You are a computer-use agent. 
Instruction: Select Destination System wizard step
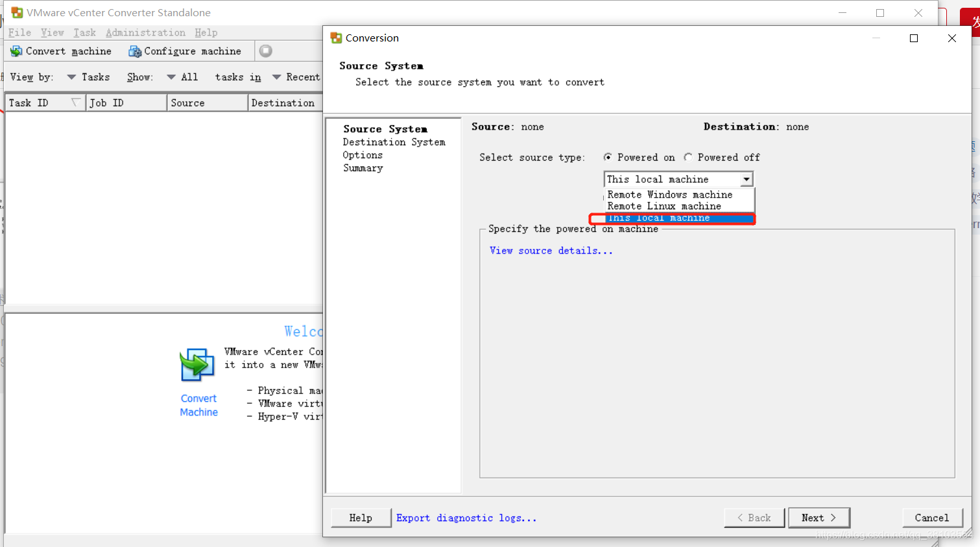[394, 142]
